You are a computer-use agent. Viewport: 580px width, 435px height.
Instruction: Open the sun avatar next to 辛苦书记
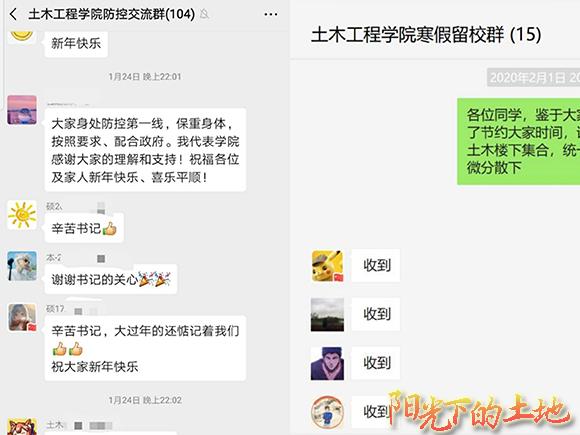pos(22,215)
